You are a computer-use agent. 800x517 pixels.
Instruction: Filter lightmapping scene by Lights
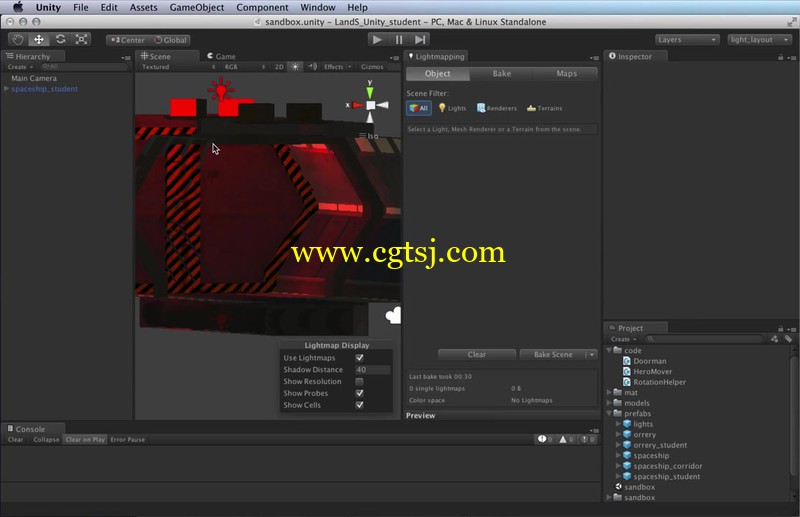tap(453, 108)
